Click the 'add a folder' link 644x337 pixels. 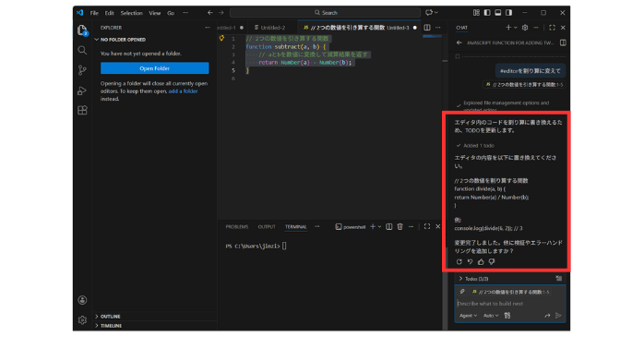click(184, 91)
